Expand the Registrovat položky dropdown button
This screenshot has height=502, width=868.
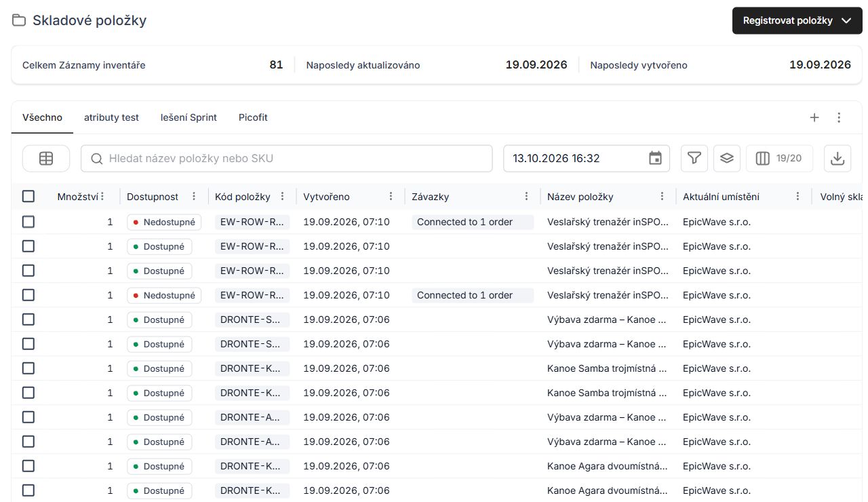(x=797, y=20)
